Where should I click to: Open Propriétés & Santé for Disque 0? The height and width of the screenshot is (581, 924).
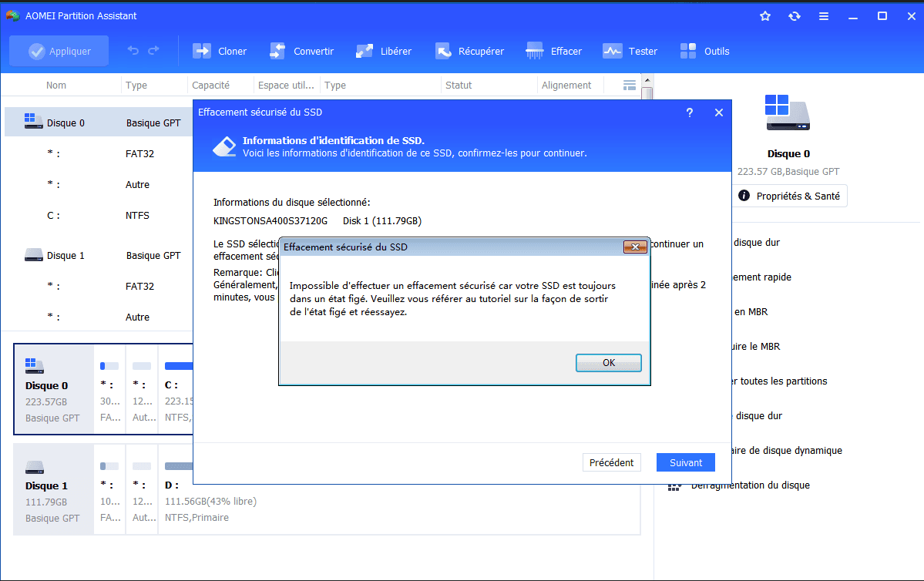[x=788, y=196]
